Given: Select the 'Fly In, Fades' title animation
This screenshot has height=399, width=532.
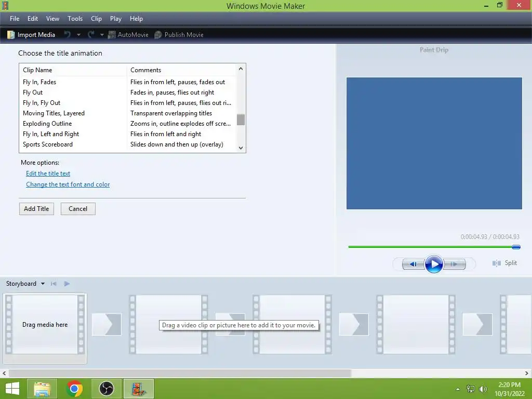Looking at the screenshot, I should 128,82.
